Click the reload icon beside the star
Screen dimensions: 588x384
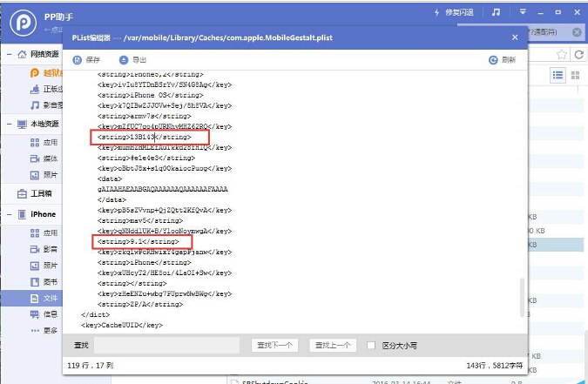click(579, 54)
